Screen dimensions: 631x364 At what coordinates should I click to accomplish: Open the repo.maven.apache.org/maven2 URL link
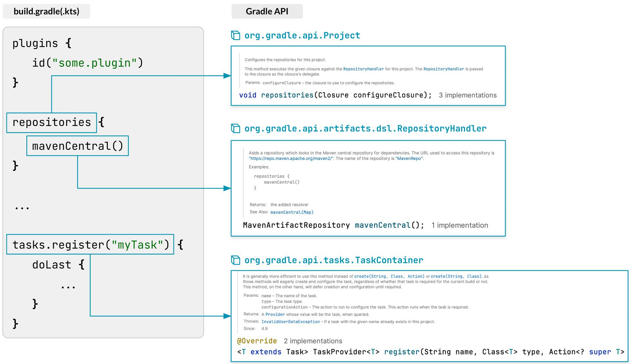click(291, 158)
